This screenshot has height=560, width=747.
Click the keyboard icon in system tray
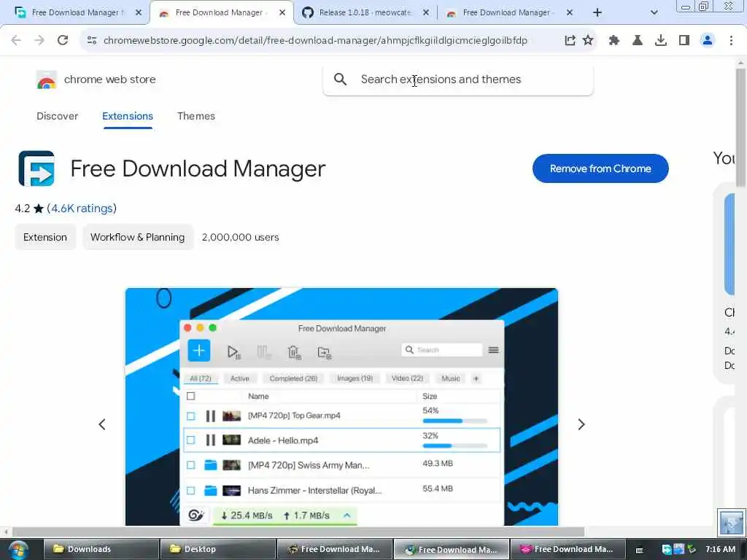click(639, 550)
